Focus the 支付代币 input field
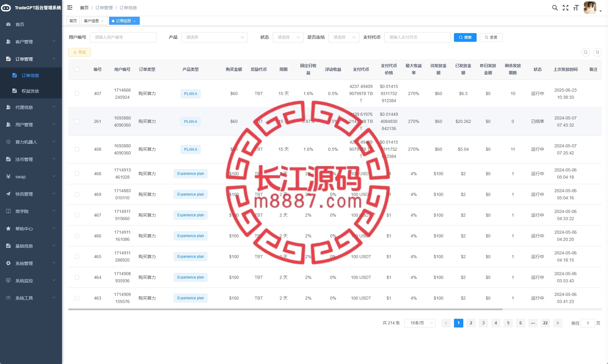The width and height of the screenshot is (608, 364). (x=417, y=37)
